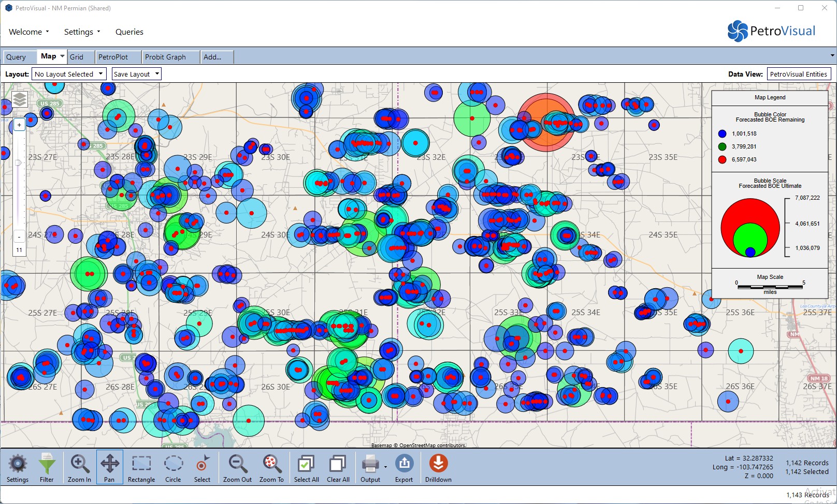
Task: Open the Save Layout dropdown
Action: click(x=136, y=74)
